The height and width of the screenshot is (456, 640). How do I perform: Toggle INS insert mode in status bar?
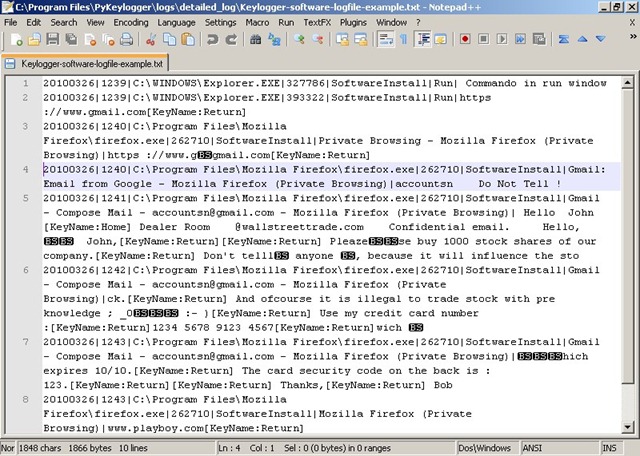coord(610,448)
